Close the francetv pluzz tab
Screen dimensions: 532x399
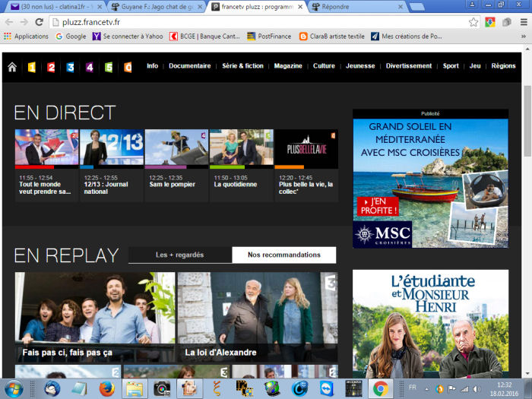pyautogui.click(x=300, y=7)
